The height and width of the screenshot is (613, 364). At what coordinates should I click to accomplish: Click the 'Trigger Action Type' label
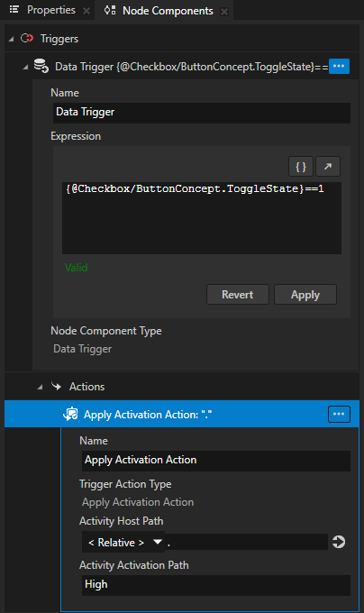[x=125, y=484]
